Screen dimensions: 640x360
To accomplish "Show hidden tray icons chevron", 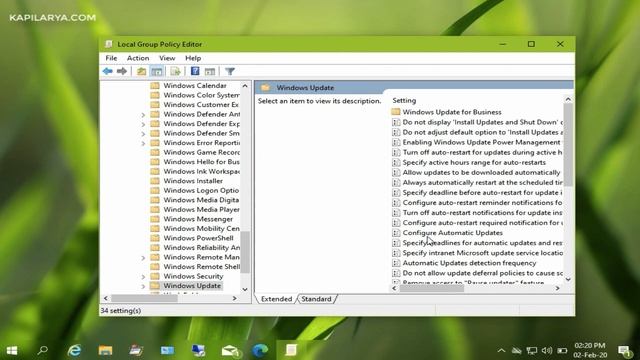I will click(502, 351).
